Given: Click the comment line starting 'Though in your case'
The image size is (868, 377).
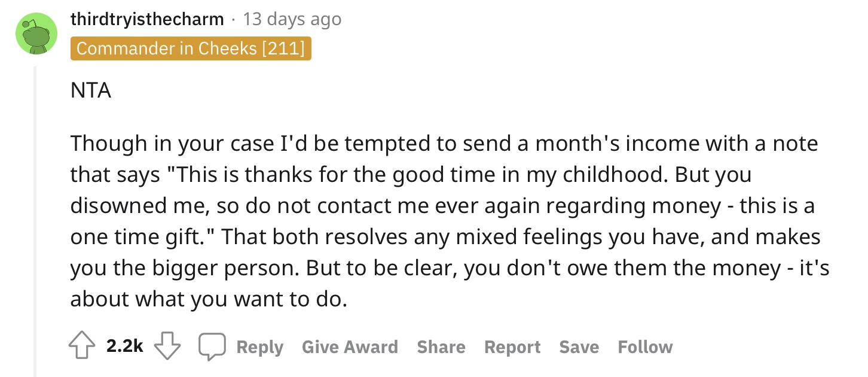Looking at the screenshot, I should (x=444, y=144).
